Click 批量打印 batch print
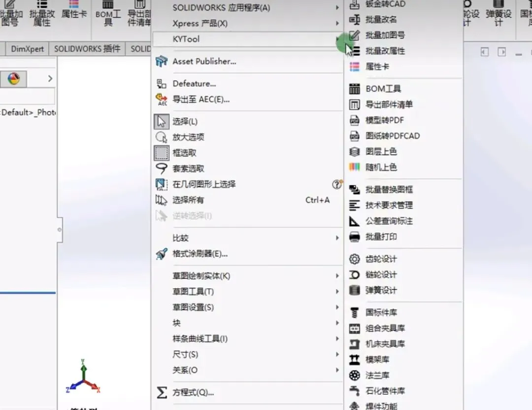Image resolution: width=532 pixels, height=410 pixels. tap(381, 237)
